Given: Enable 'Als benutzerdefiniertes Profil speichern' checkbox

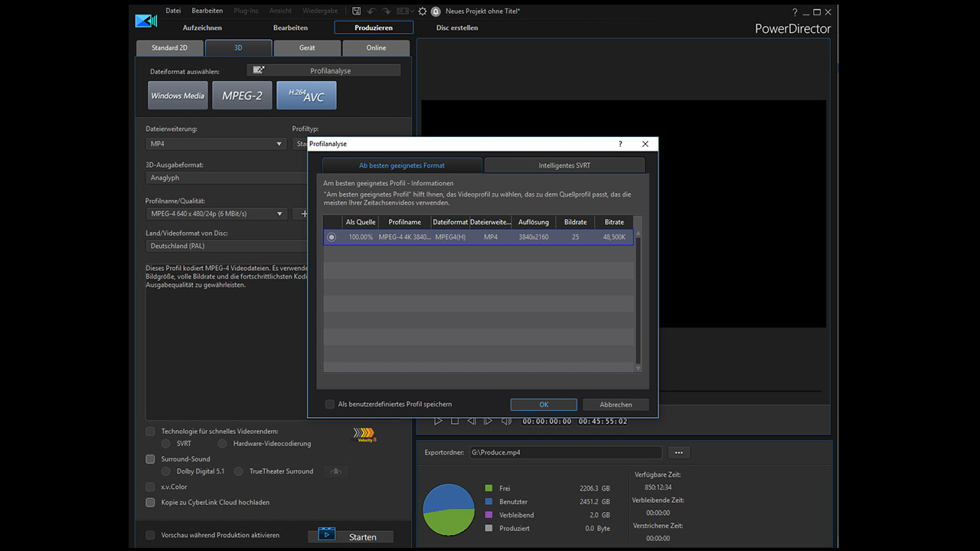Looking at the screenshot, I should 330,404.
